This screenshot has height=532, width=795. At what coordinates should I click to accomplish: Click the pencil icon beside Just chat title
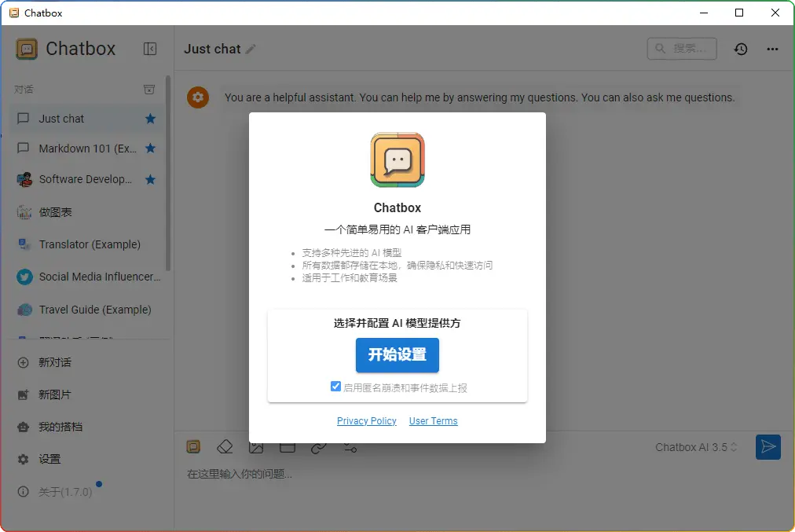click(x=251, y=50)
